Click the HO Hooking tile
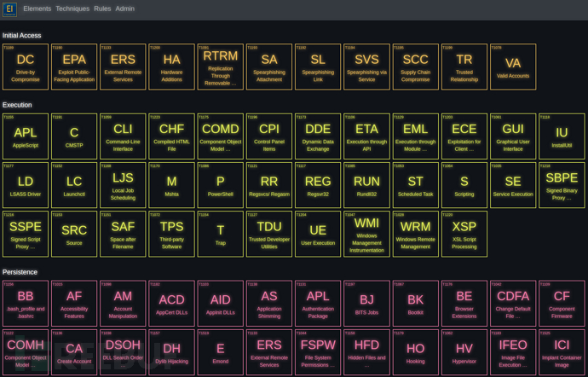The height and width of the screenshot is (377, 588). click(416, 352)
